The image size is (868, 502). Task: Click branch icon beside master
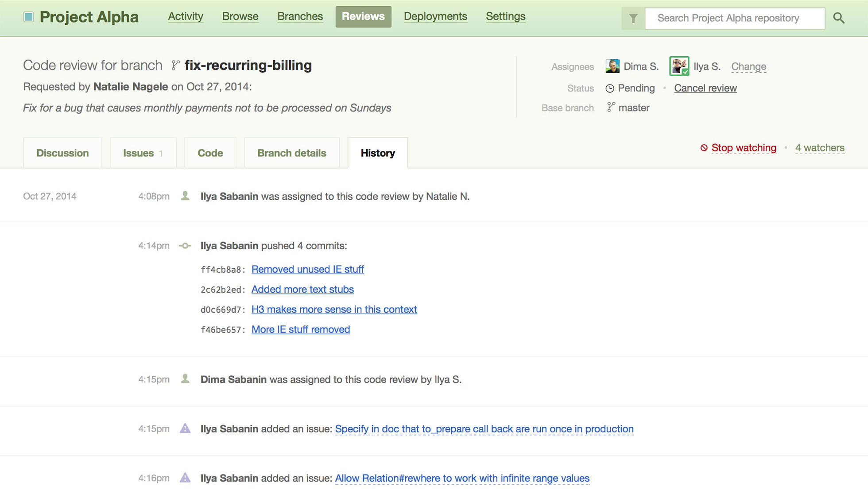(611, 107)
